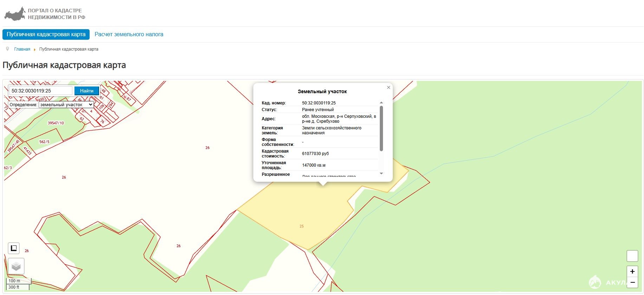644x295 pixels.
Task: Click the Акула watermark logo
Action: click(595, 282)
